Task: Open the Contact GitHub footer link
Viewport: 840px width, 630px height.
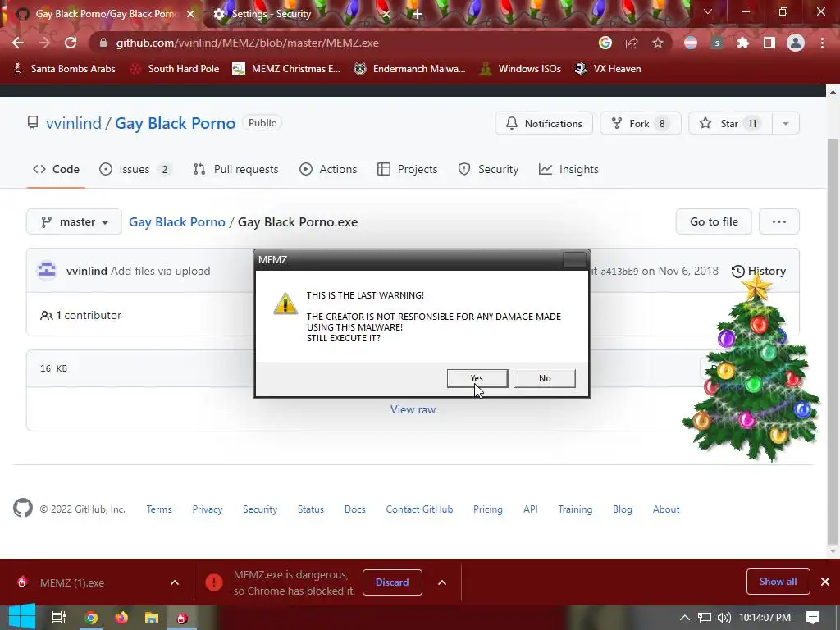Action: tap(419, 509)
